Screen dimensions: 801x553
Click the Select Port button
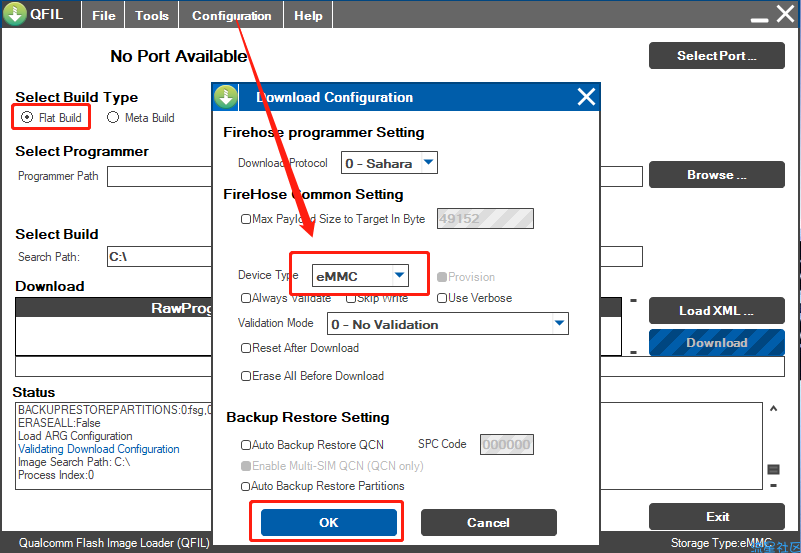pos(717,56)
